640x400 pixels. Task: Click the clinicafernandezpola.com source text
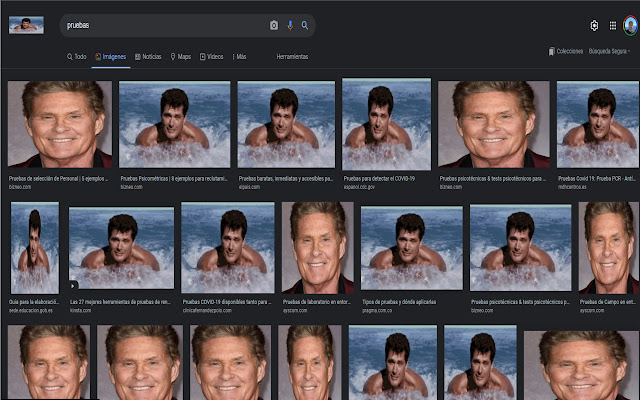pyautogui.click(x=207, y=311)
